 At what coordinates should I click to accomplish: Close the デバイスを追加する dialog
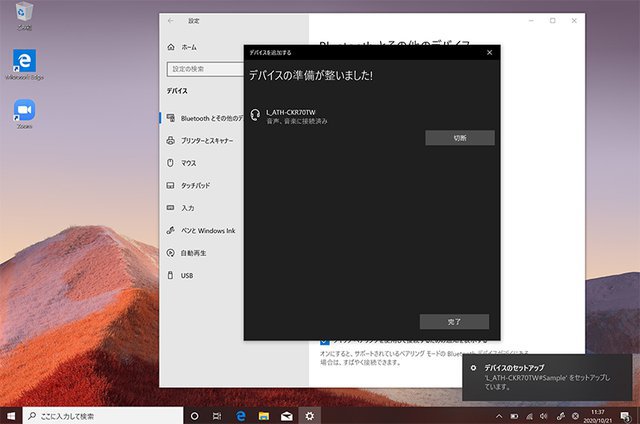pyautogui.click(x=489, y=52)
